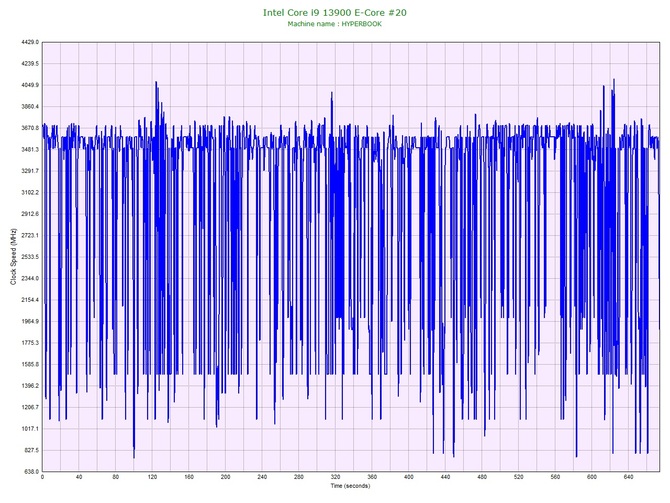This screenshot has width=670, height=503.
Task: Click the x-axis tick label 640
Action: [x=629, y=477]
